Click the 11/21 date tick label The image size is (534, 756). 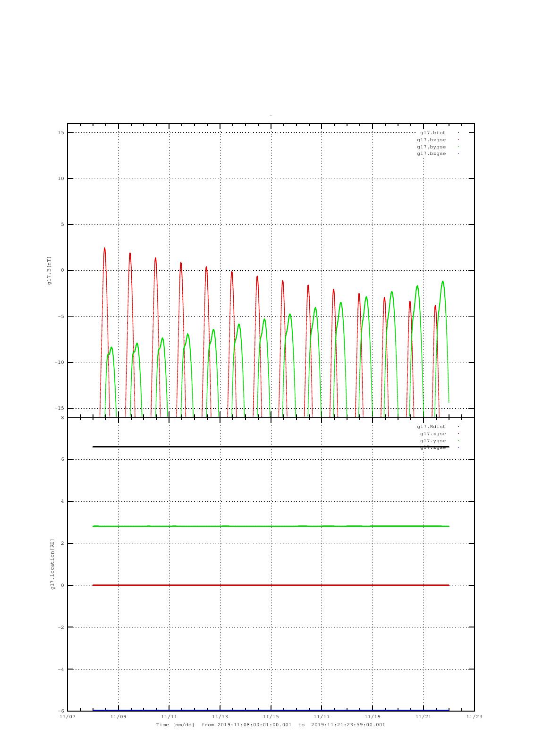pyautogui.click(x=423, y=717)
